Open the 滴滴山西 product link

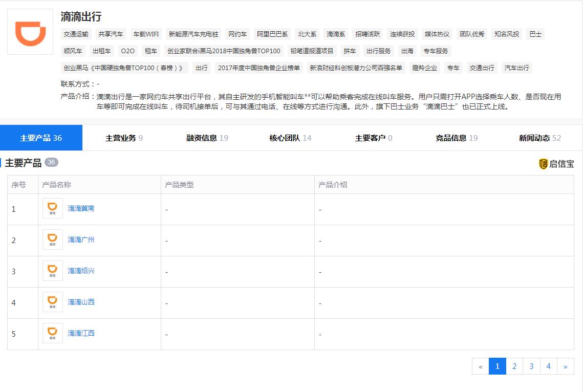click(x=81, y=302)
